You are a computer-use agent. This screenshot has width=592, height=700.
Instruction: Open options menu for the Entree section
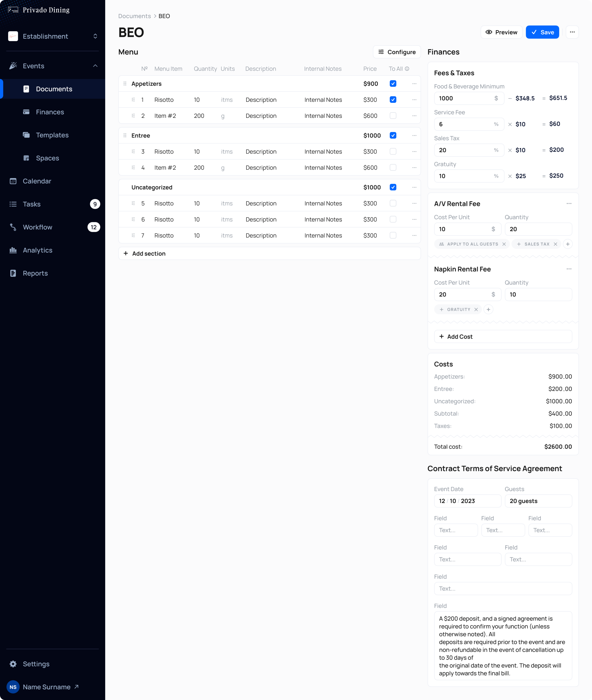coord(414,135)
